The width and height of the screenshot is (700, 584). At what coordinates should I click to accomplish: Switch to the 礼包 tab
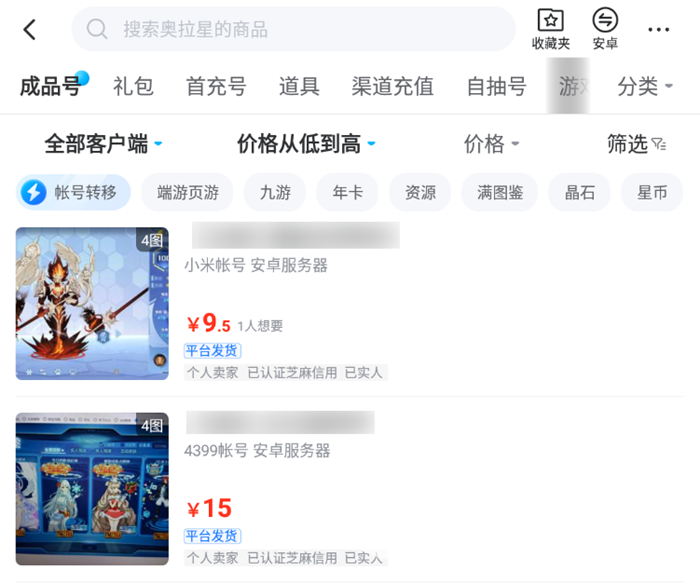[133, 86]
